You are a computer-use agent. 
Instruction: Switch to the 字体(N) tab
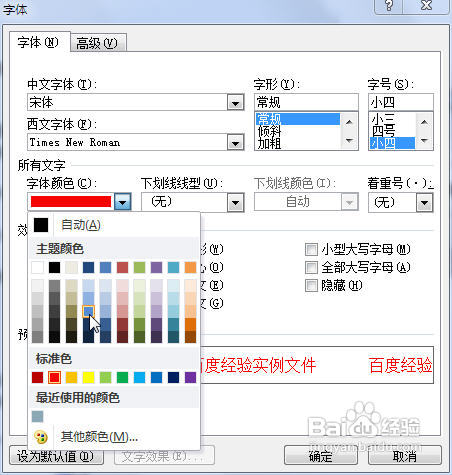point(39,42)
